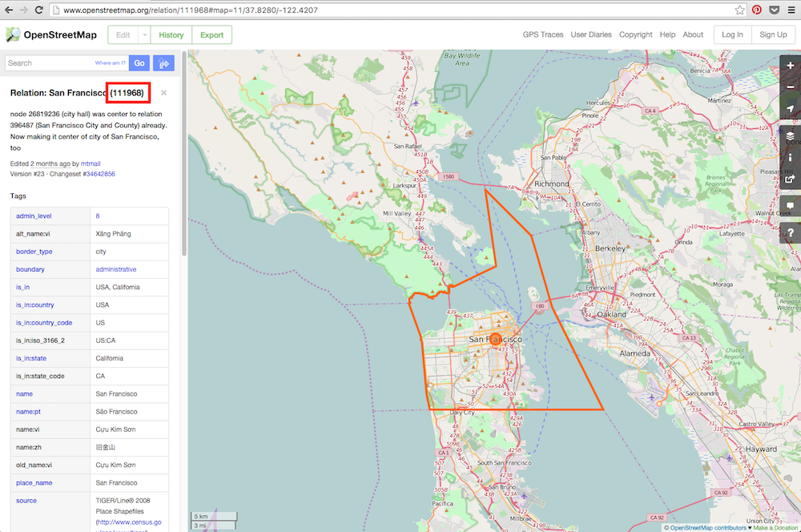Image resolution: width=801 pixels, height=532 pixels.
Task: Click the '2 months ago' edited timestamp
Action: point(50,163)
